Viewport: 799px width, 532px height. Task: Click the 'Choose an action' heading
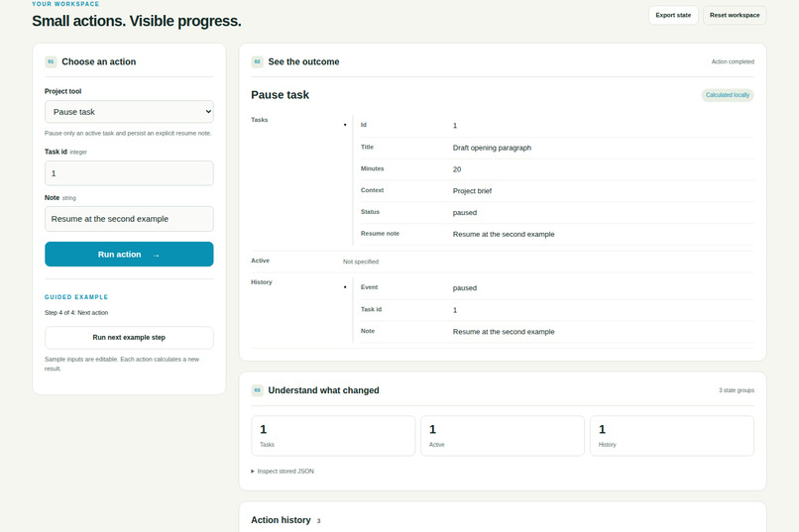[x=99, y=61]
